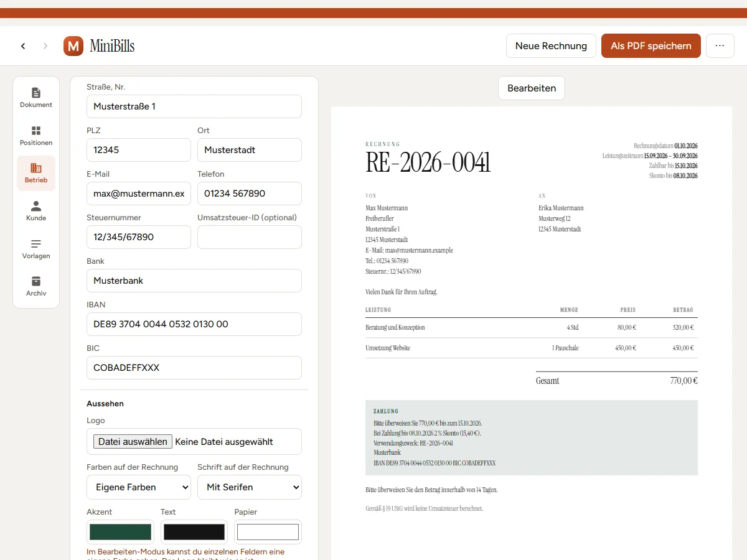747x560 pixels.
Task: Click the Freiberufler line under sender
Action: pyautogui.click(x=380, y=218)
